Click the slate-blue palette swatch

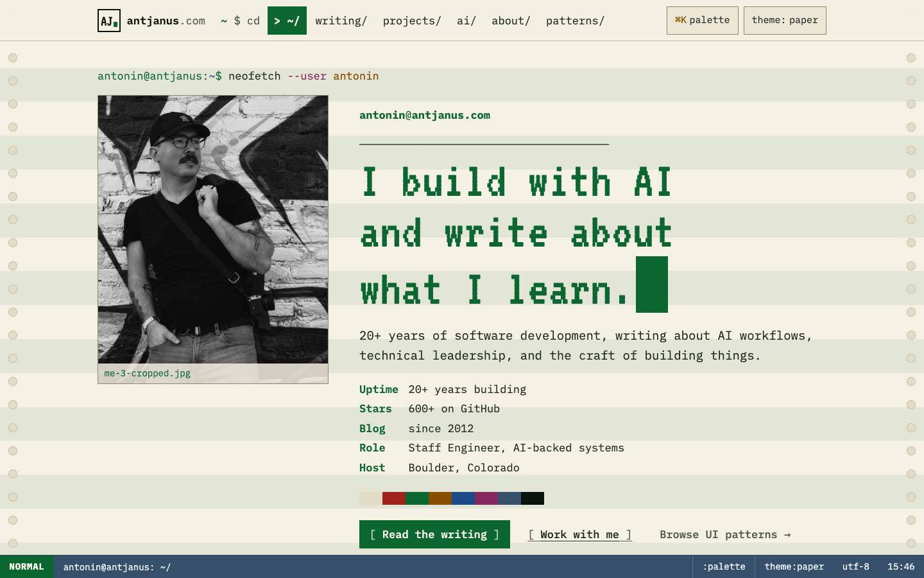(509, 498)
